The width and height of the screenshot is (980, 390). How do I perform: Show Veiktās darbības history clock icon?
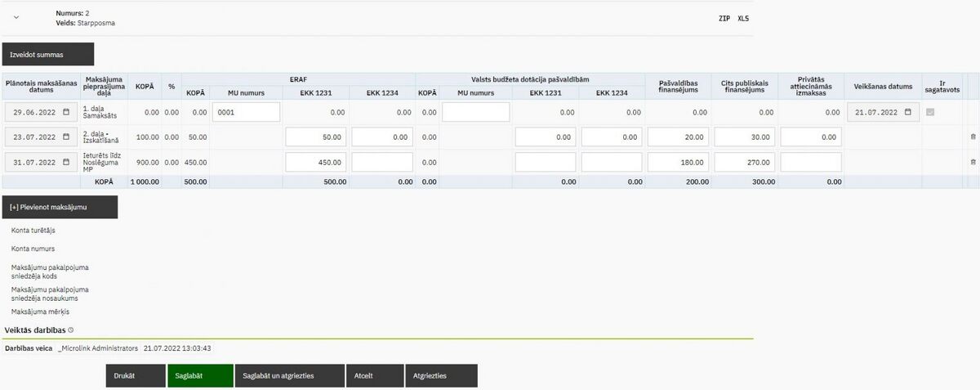click(71, 329)
